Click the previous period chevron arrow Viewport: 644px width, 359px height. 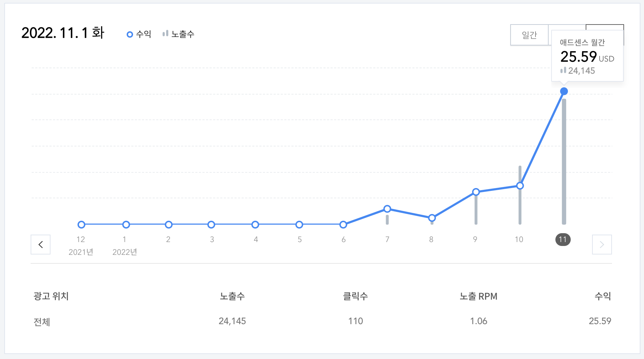coord(41,245)
